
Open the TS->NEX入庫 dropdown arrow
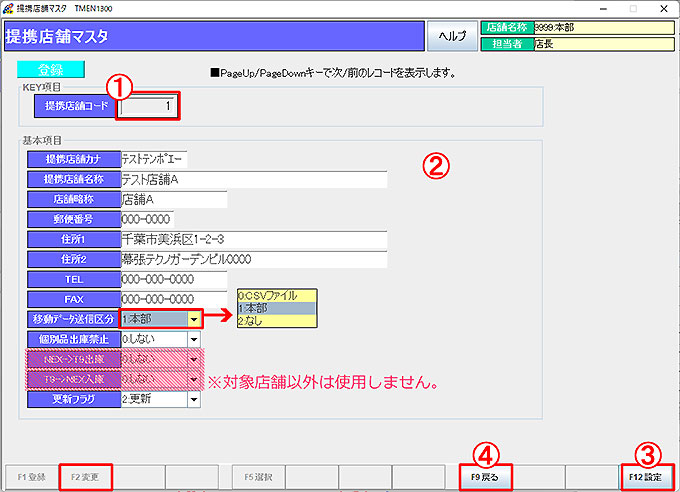194,379
